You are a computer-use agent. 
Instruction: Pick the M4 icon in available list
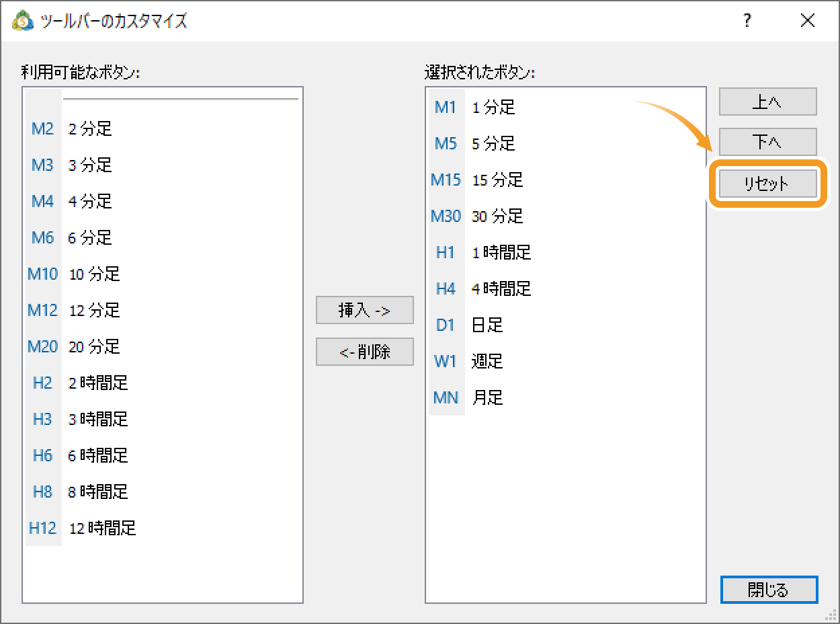42,202
